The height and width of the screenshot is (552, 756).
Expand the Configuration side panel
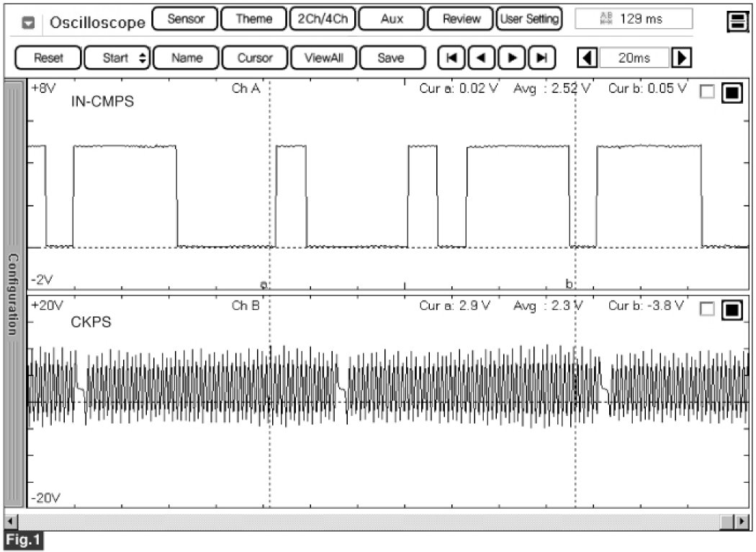click(x=14, y=293)
